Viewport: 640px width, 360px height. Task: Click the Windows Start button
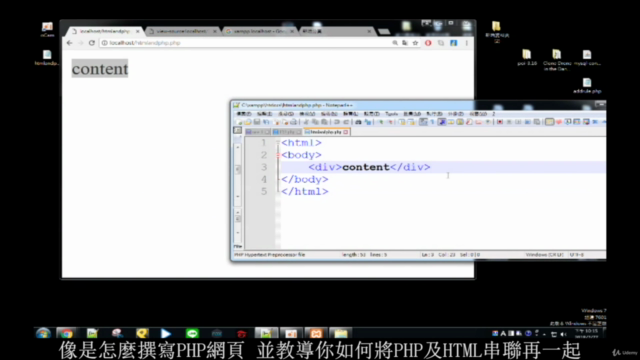(x=43, y=333)
